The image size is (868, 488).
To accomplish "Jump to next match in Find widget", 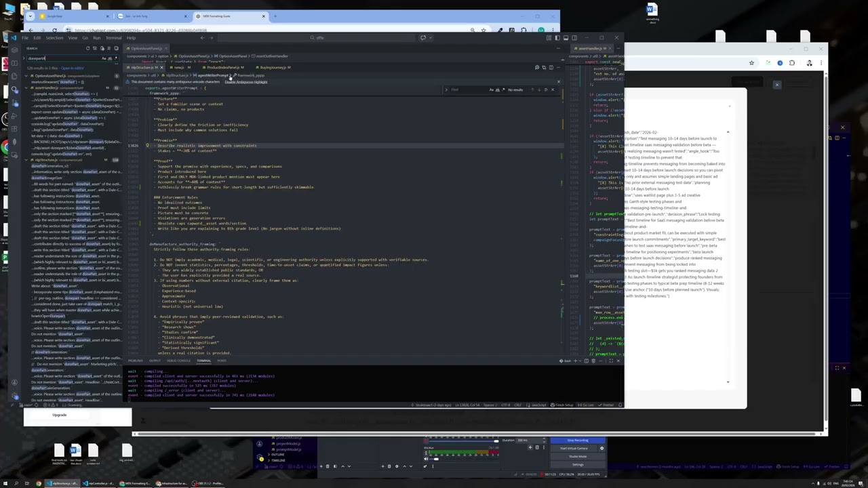I will [x=539, y=89].
